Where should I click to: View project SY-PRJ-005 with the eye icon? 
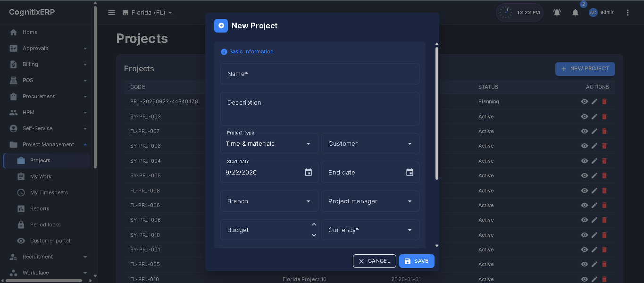pos(585,175)
